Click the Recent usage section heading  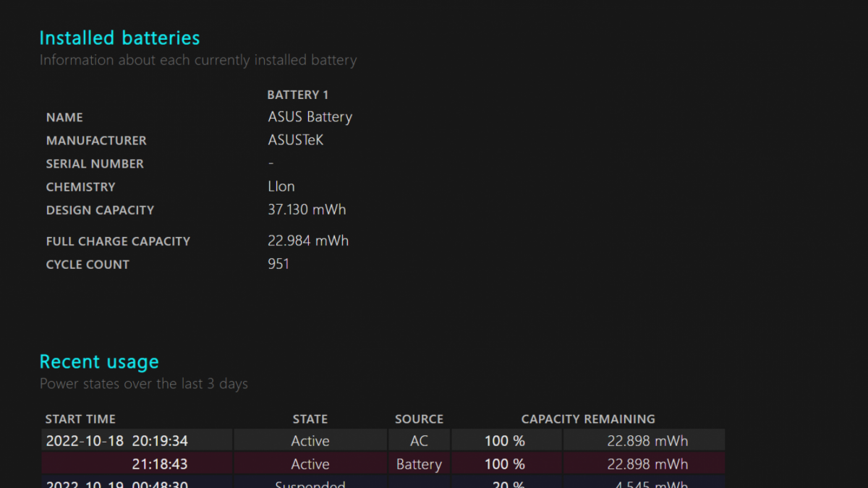point(99,361)
